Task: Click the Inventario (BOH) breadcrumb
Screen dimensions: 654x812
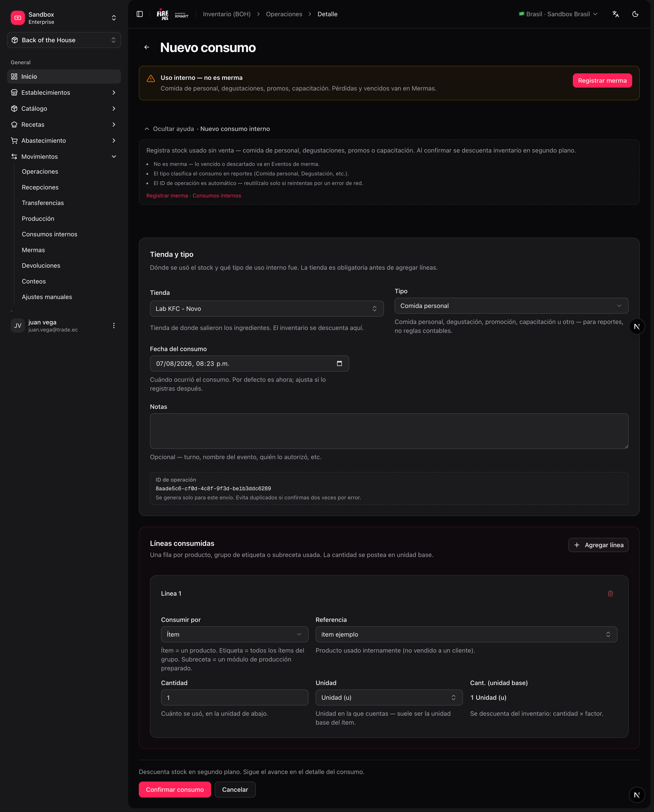Action: (x=227, y=14)
